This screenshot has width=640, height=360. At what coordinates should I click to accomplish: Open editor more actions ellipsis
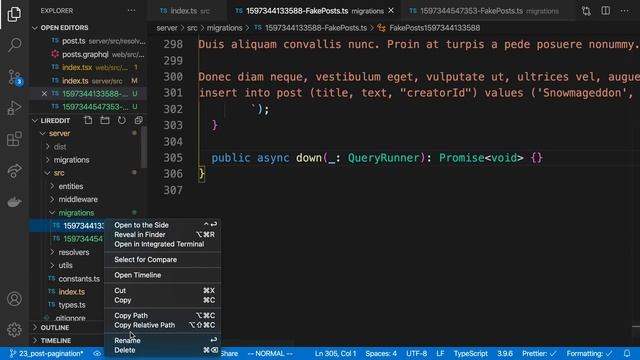pyautogui.click(x=624, y=11)
